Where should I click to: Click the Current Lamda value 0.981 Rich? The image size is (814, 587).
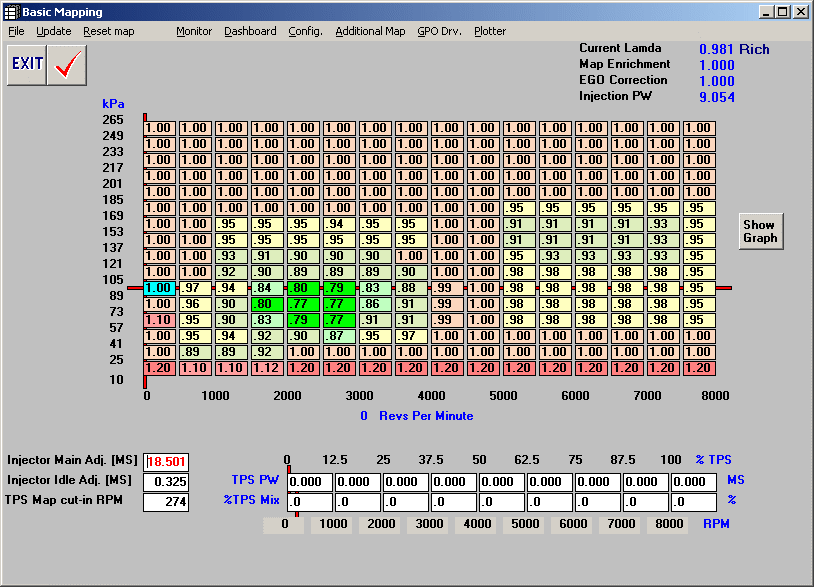[734, 49]
